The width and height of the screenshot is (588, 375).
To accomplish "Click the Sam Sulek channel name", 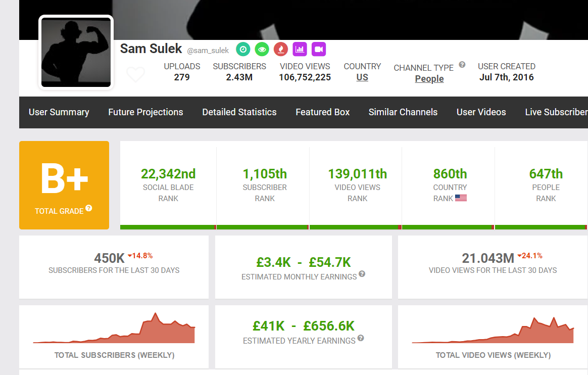I will coord(151,49).
